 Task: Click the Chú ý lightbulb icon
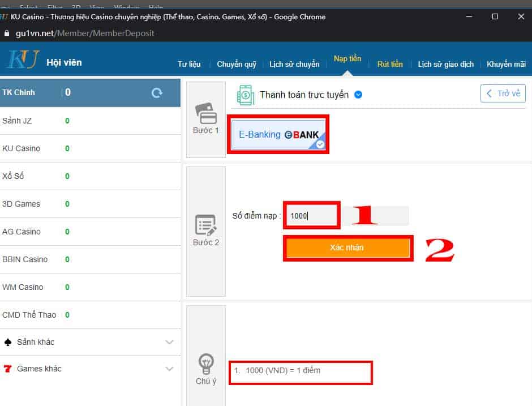206,364
